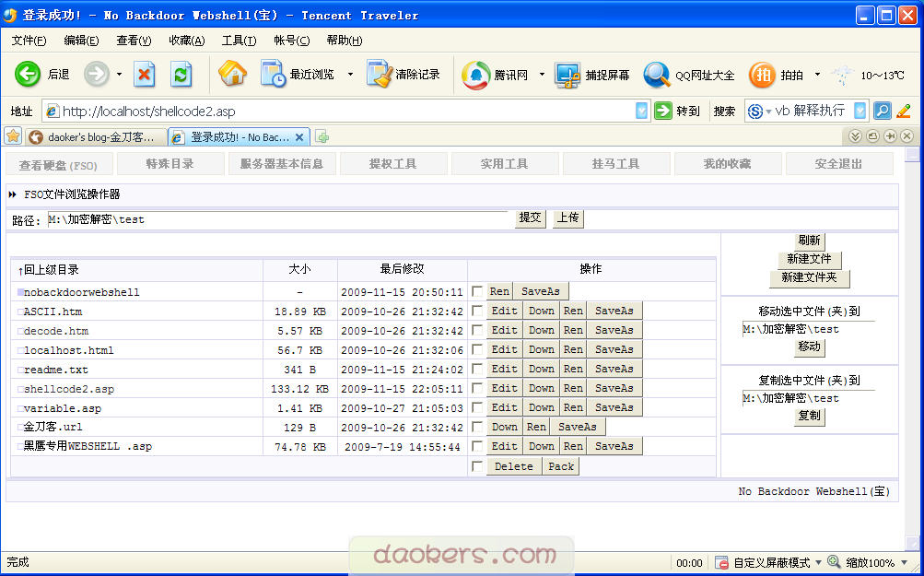Click the Delete button
This screenshot has height=576, width=924.
tap(514, 466)
